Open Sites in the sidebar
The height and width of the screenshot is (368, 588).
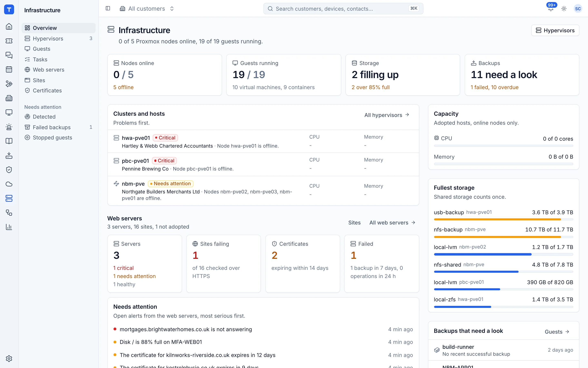point(59,80)
